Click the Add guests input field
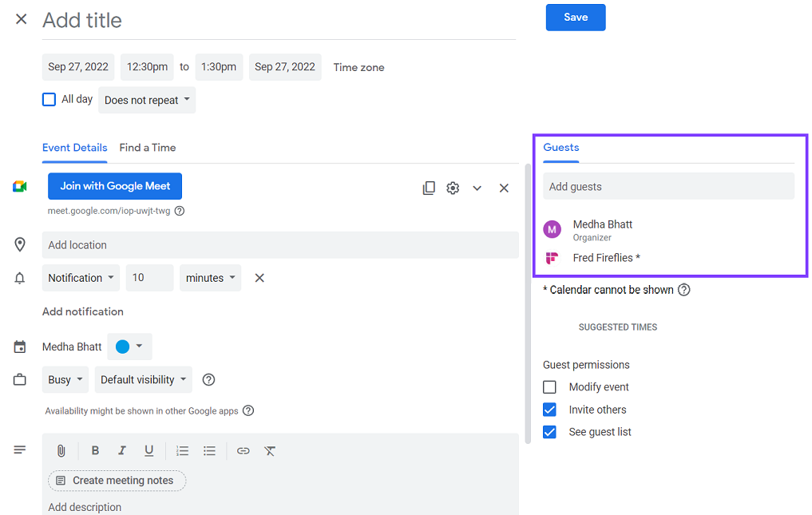This screenshot has height=515, width=812. (668, 186)
